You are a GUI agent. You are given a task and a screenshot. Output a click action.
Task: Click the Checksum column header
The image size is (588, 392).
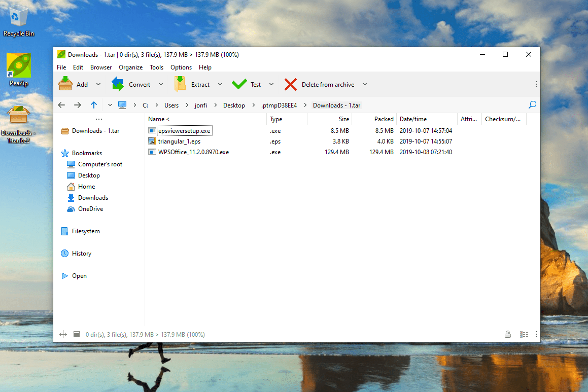click(504, 119)
